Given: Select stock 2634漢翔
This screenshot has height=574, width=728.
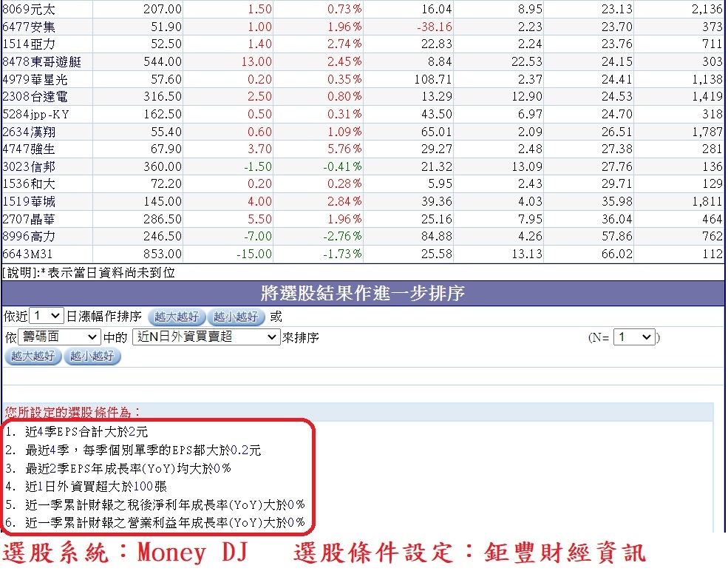Looking at the screenshot, I should pyautogui.click(x=29, y=132).
